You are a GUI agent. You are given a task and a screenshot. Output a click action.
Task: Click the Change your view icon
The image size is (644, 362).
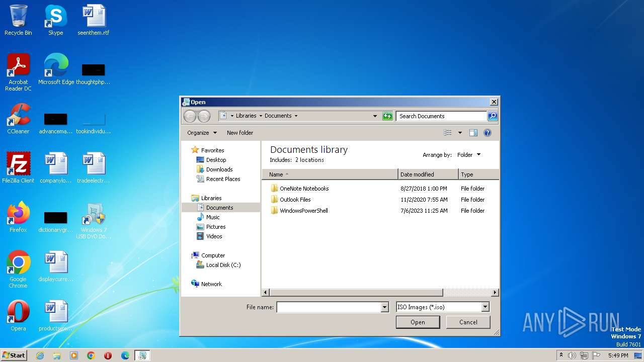pos(448,133)
